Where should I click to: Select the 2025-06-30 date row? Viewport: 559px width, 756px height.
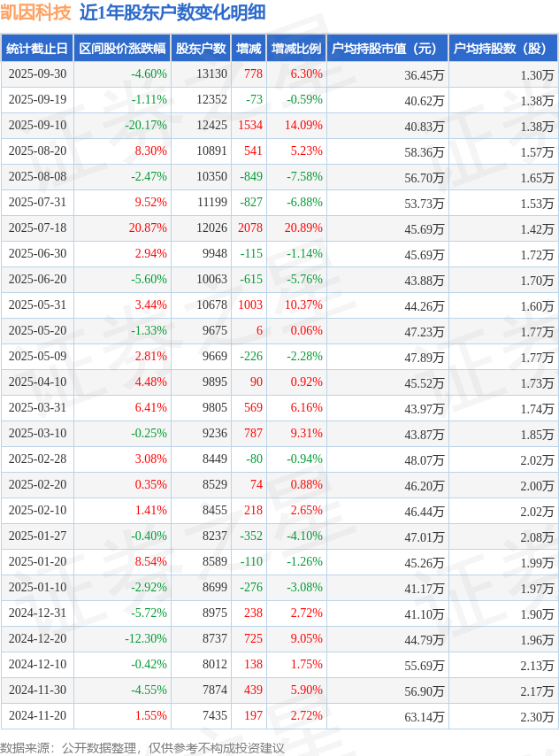point(37,254)
